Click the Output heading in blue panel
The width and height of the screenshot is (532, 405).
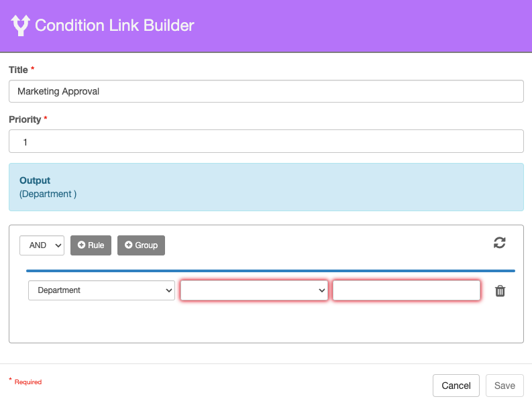point(35,180)
